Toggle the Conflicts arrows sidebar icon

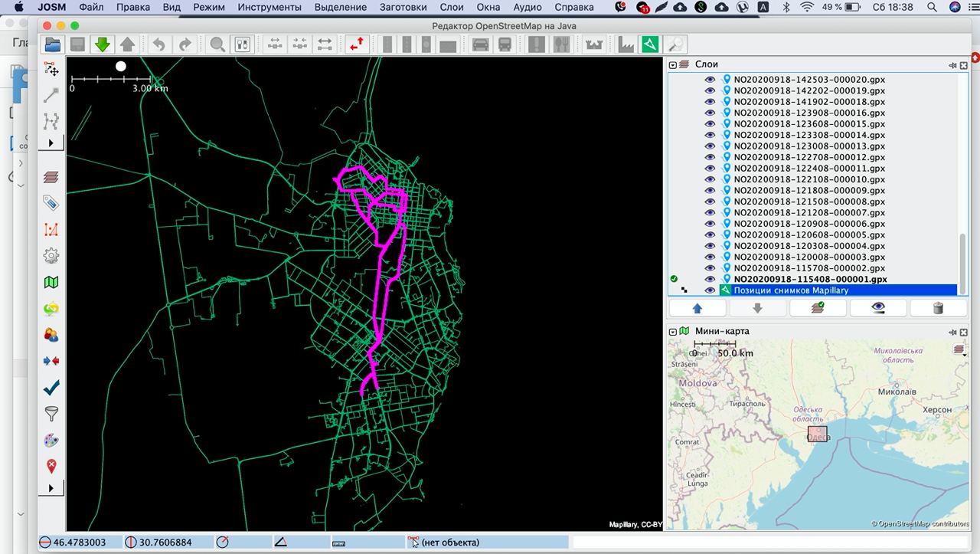[x=51, y=361]
